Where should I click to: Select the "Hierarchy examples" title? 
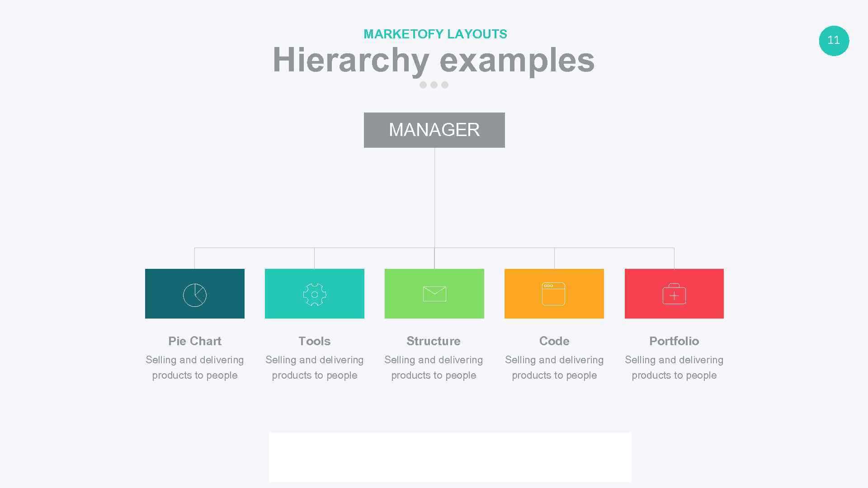tap(434, 60)
